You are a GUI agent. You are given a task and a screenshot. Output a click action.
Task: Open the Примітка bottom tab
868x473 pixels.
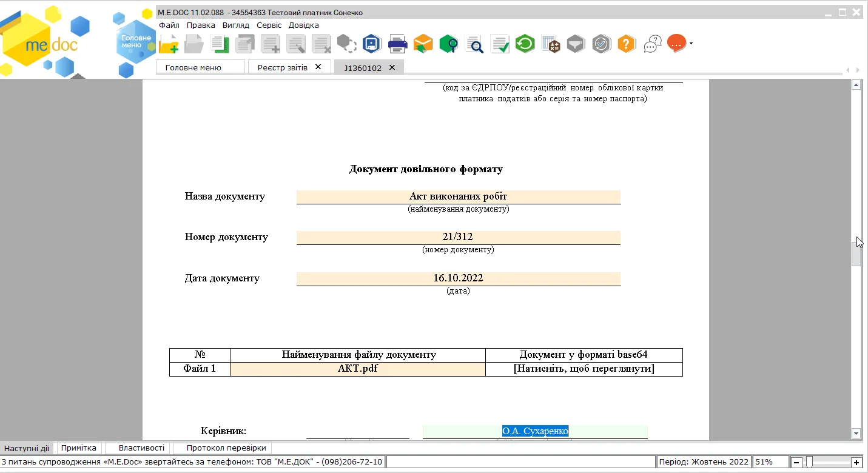pos(79,448)
